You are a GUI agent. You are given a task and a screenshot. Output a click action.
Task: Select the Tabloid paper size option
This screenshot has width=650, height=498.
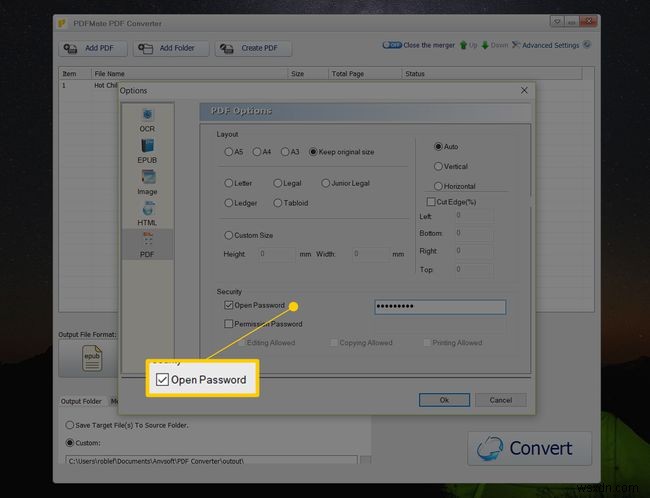point(278,203)
